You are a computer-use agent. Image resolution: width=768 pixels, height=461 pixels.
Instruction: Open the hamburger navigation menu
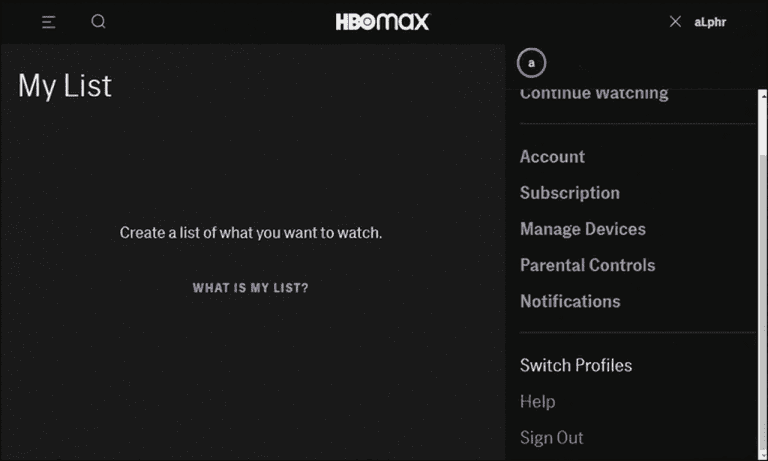click(48, 22)
